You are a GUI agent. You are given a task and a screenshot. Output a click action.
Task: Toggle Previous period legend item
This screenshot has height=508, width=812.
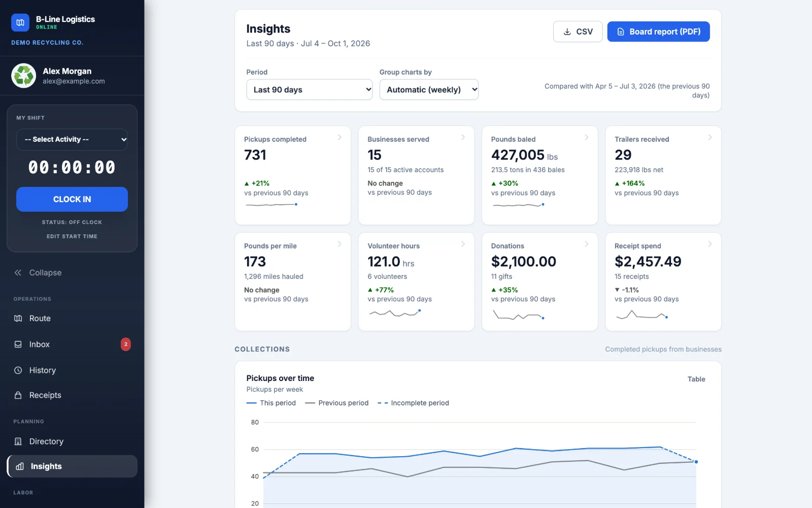(x=337, y=403)
